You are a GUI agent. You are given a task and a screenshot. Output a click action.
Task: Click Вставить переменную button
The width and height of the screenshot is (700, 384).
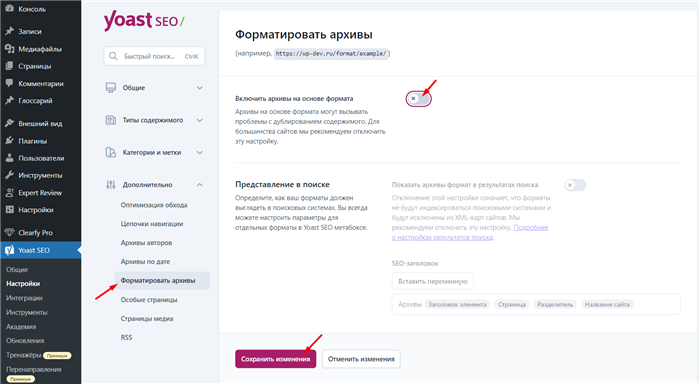pyautogui.click(x=433, y=281)
